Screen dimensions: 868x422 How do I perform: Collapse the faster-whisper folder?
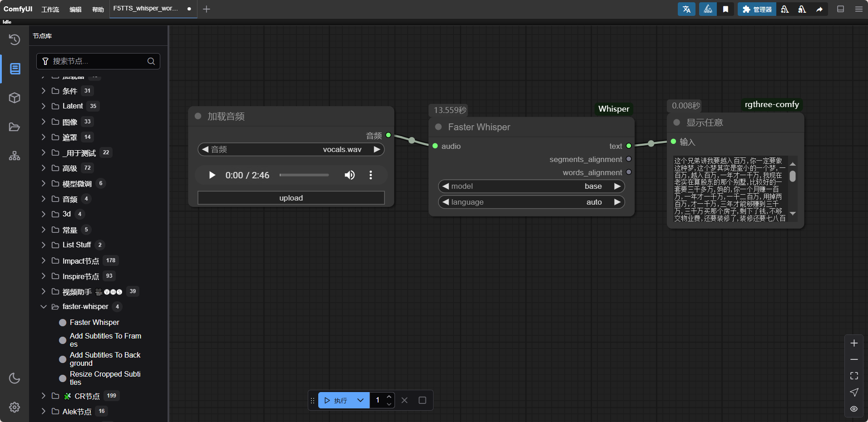click(x=44, y=307)
